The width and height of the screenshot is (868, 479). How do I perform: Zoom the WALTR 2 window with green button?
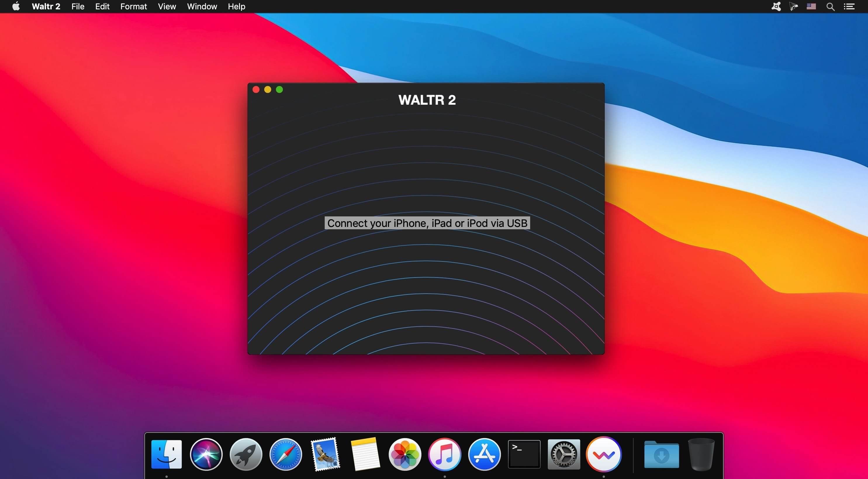coord(279,89)
